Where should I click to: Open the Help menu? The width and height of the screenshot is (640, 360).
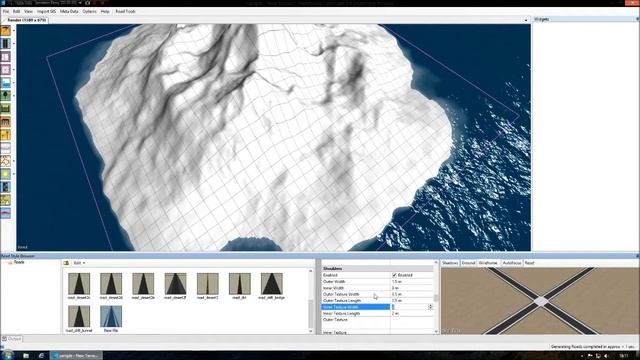point(105,11)
